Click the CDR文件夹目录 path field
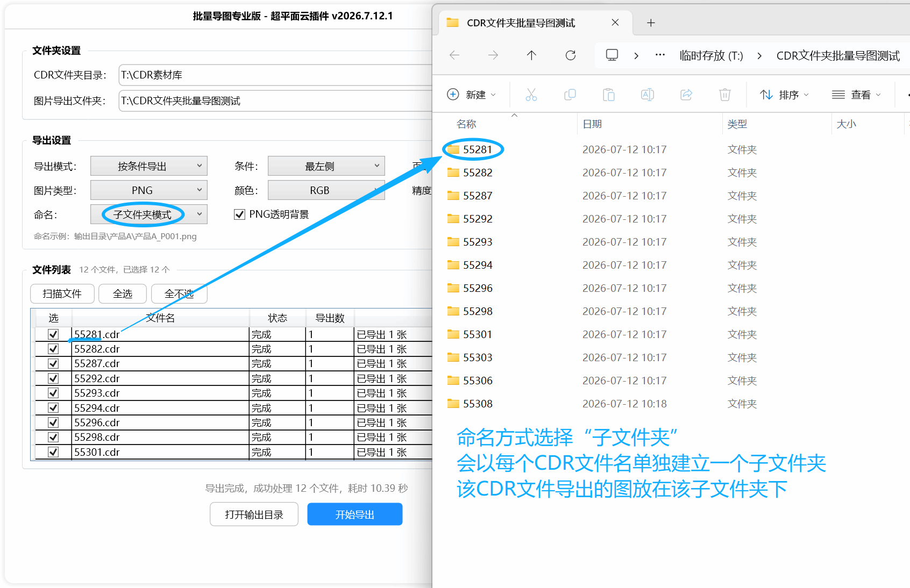Screen dimensions: 910x588 [x=275, y=75]
